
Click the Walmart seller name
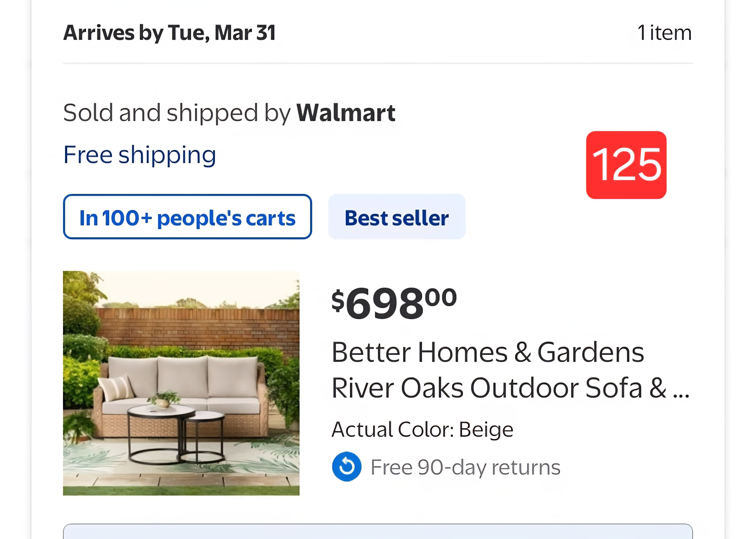[x=345, y=113]
